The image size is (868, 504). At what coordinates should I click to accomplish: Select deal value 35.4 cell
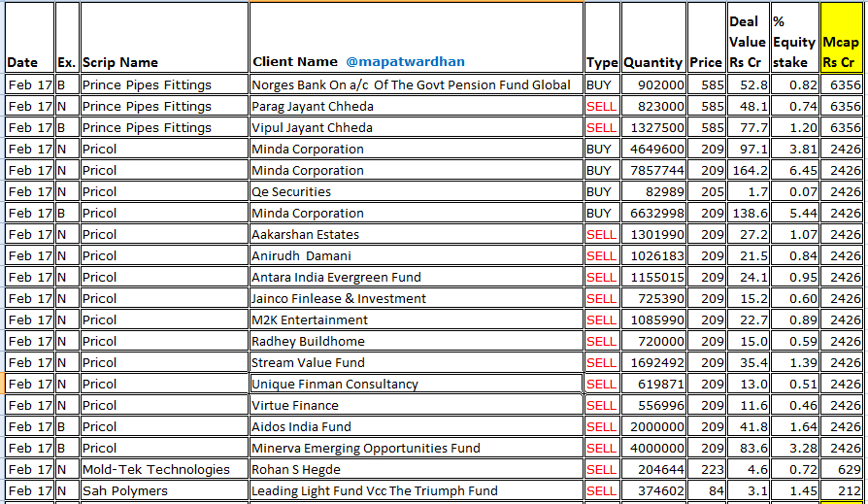(748, 363)
